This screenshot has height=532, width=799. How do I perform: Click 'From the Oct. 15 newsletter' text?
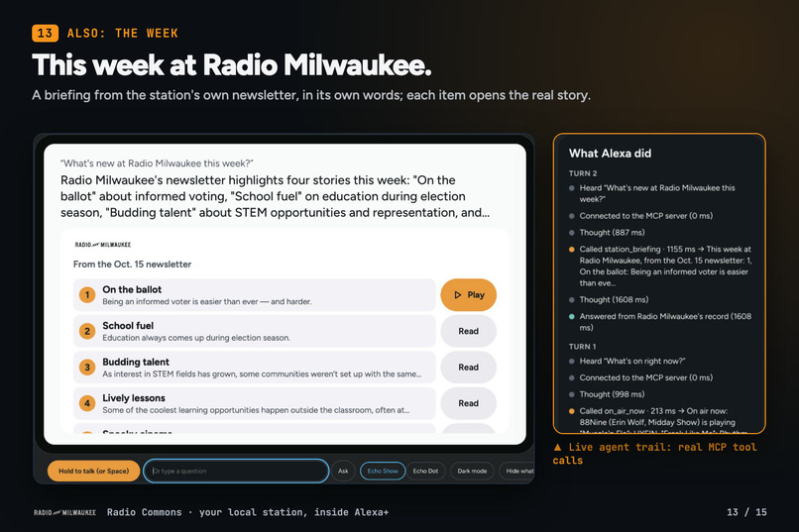click(133, 265)
